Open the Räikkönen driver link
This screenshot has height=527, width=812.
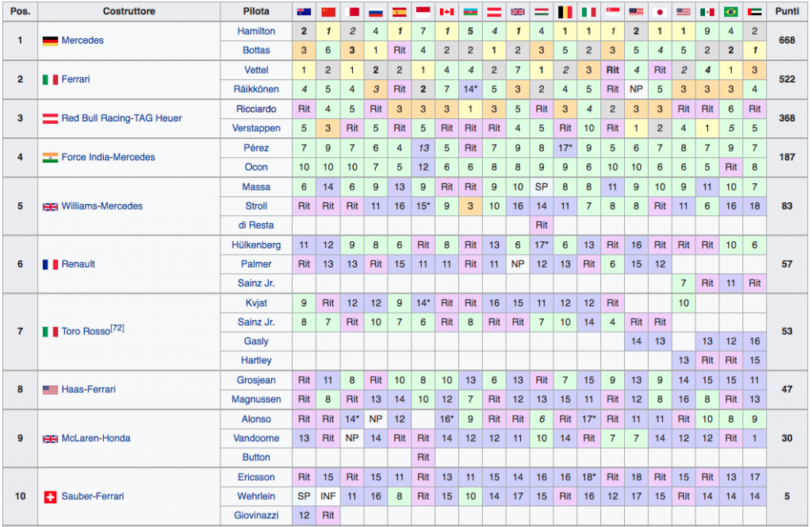pos(256,89)
